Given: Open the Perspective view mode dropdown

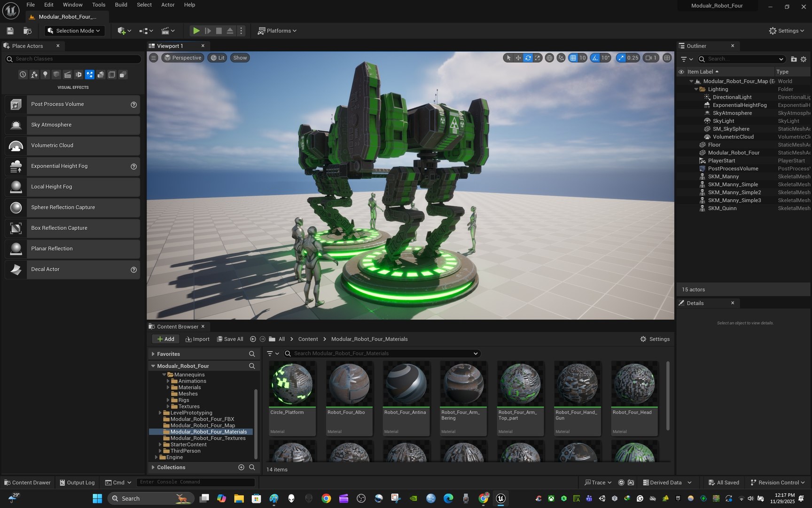Looking at the screenshot, I should (182, 58).
